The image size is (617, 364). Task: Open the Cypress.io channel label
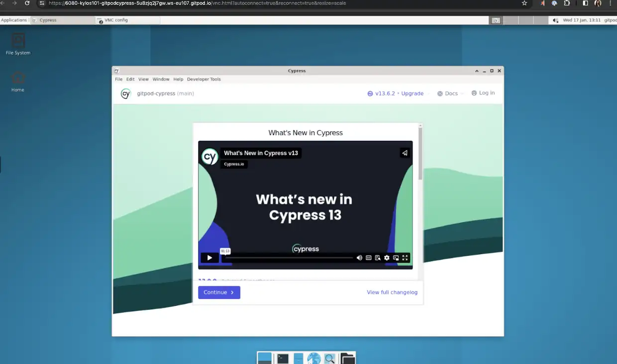[x=234, y=164]
